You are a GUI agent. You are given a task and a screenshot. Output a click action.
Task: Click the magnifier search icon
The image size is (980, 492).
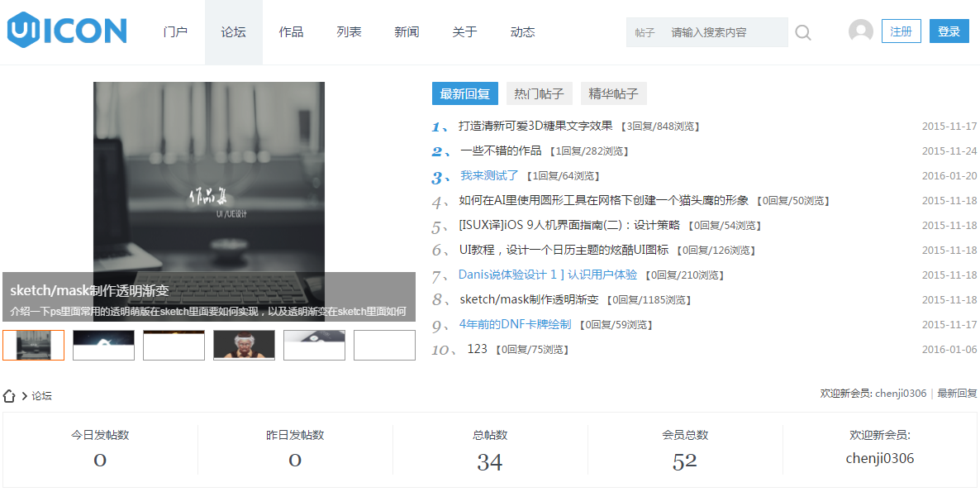pyautogui.click(x=802, y=33)
